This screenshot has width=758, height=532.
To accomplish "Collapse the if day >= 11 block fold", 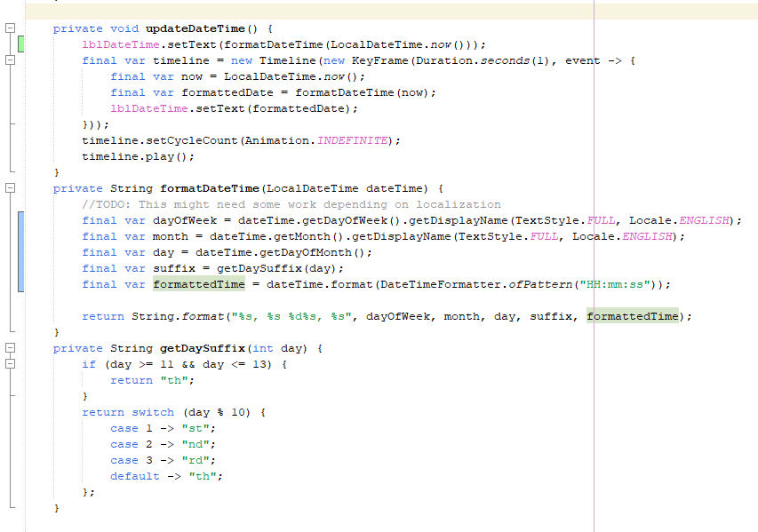I will (10, 364).
